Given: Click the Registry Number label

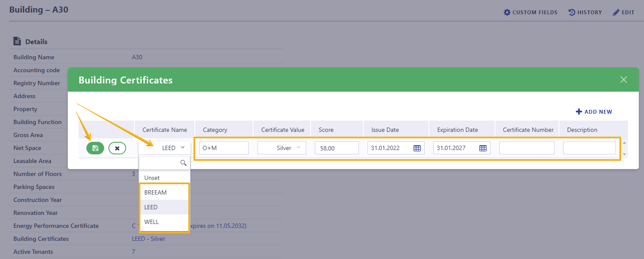Looking at the screenshot, I should (x=37, y=83).
